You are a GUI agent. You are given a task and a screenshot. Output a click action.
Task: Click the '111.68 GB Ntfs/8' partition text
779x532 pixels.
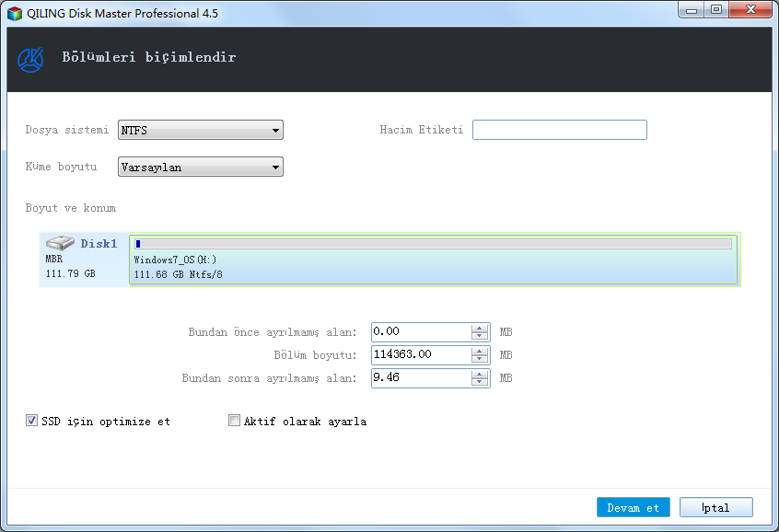(x=179, y=274)
